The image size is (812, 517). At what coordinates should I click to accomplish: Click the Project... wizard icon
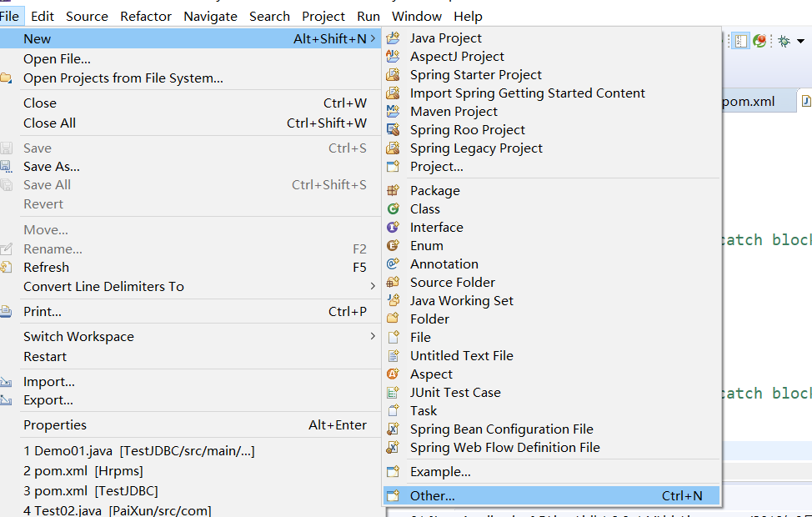pos(393,166)
